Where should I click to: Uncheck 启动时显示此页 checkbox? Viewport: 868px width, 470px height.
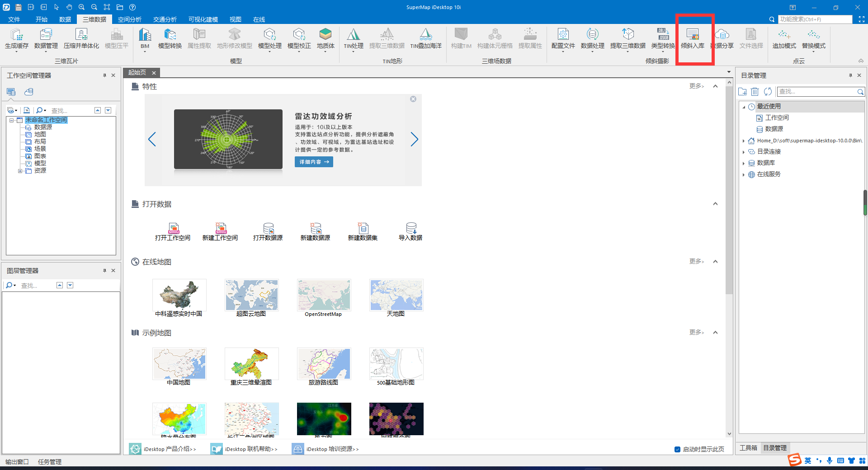[x=677, y=449]
